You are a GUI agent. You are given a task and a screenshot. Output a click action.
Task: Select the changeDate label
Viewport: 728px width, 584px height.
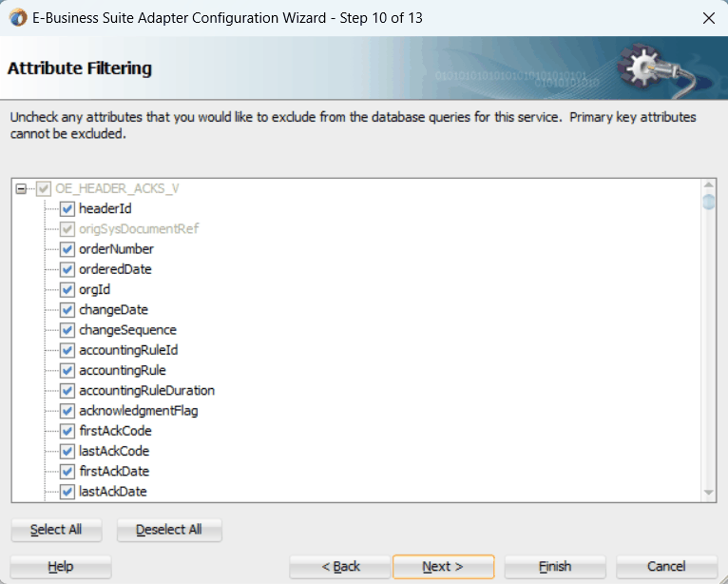[113, 310]
